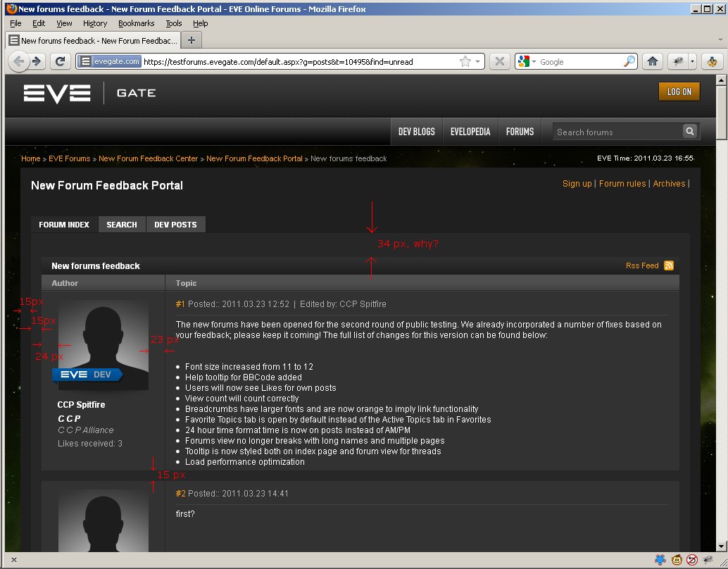Open DEV BLOGS in navigation bar

(x=417, y=132)
